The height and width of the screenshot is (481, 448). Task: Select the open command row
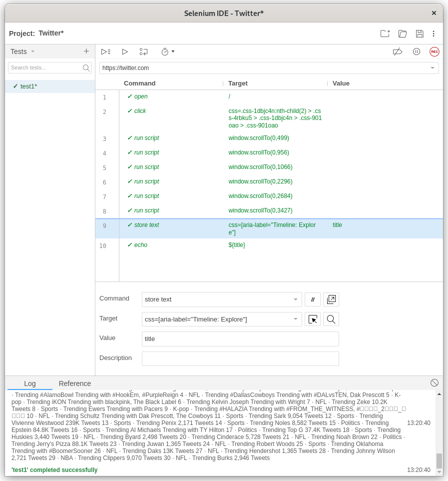coord(269,96)
